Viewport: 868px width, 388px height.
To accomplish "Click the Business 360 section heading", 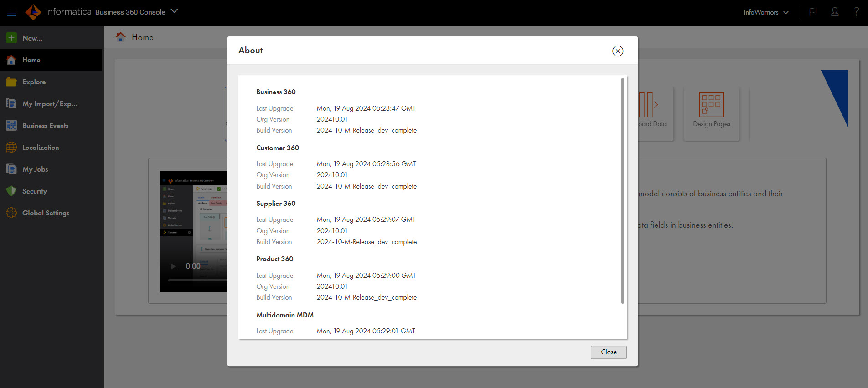I will point(276,92).
